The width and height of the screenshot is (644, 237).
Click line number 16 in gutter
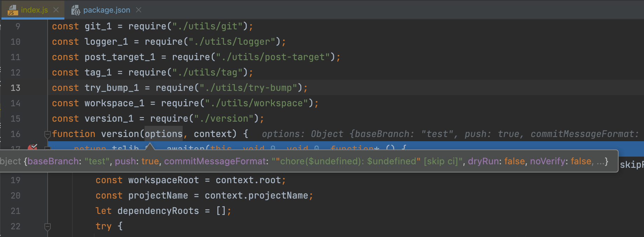[15, 134]
